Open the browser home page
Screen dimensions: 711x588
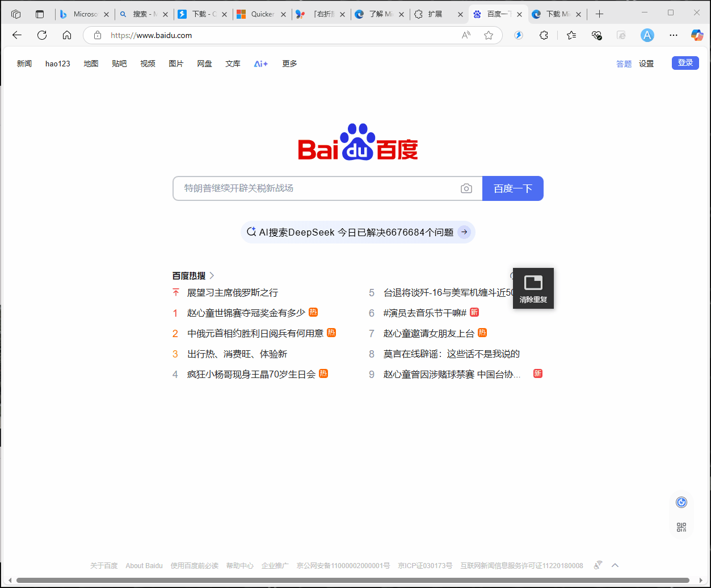pos(67,35)
